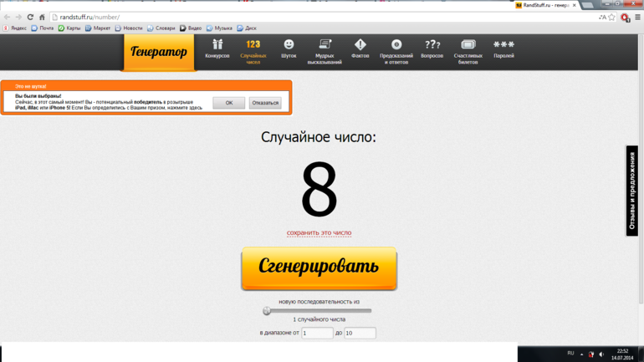Open Мудрых высказываний generator
The height and width of the screenshot is (362, 644).
click(x=325, y=50)
